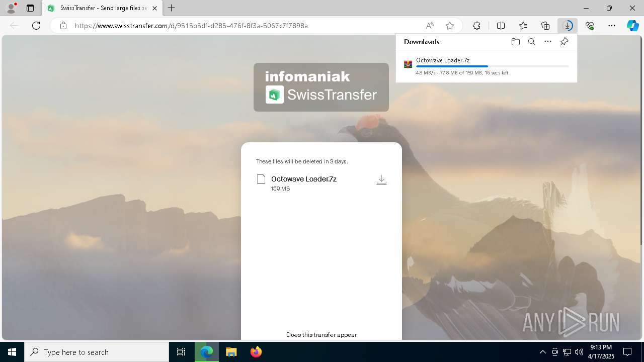Click the 159 MB file size text
644x362 pixels.
pyautogui.click(x=280, y=189)
